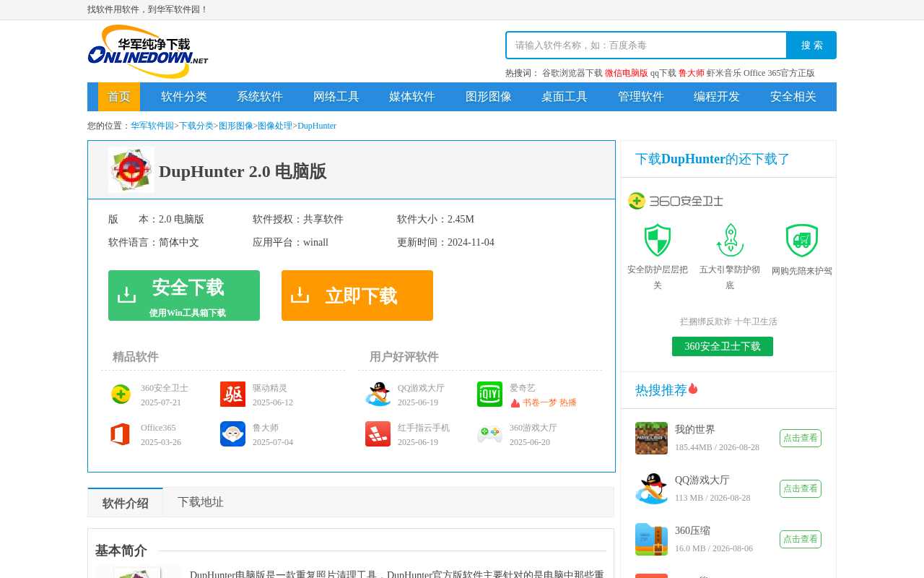Click the 360压缩 archive icon
924x578 pixels.
click(651, 540)
